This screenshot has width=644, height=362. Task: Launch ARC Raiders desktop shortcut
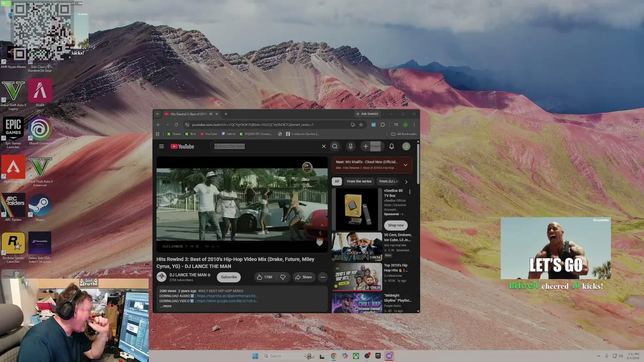point(13,207)
